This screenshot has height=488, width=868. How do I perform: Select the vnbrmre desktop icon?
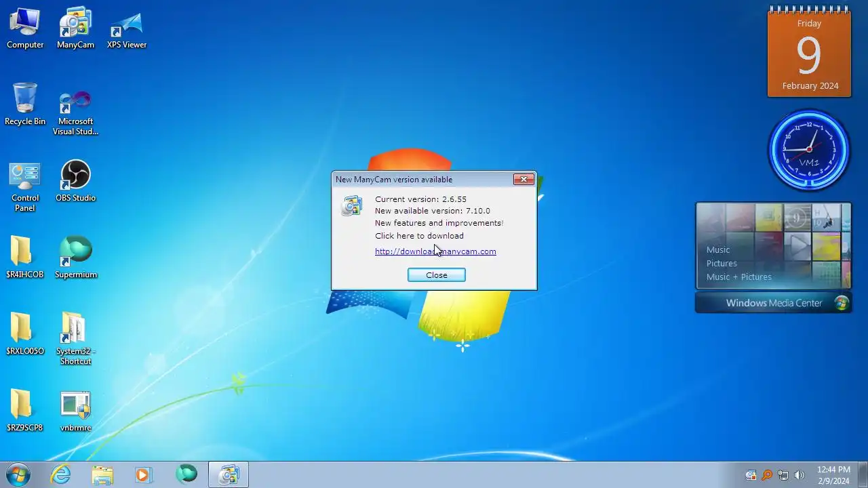point(75,412)
